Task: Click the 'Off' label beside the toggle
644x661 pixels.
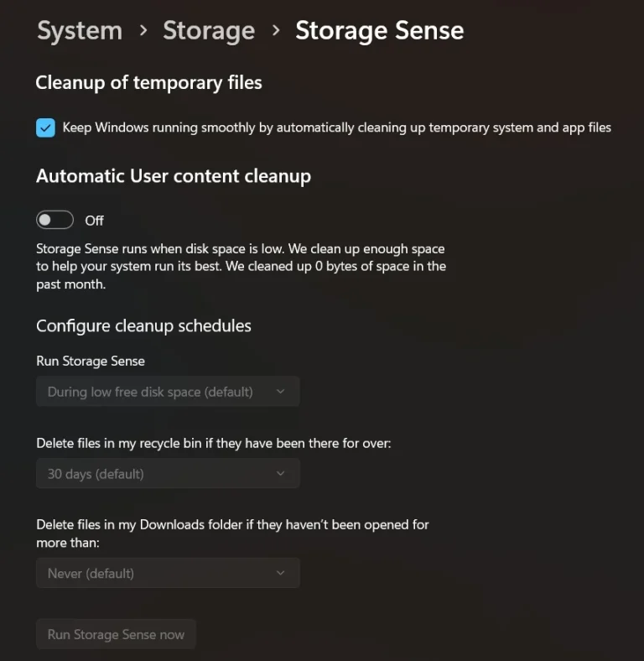Action: (x=95, y=221)
